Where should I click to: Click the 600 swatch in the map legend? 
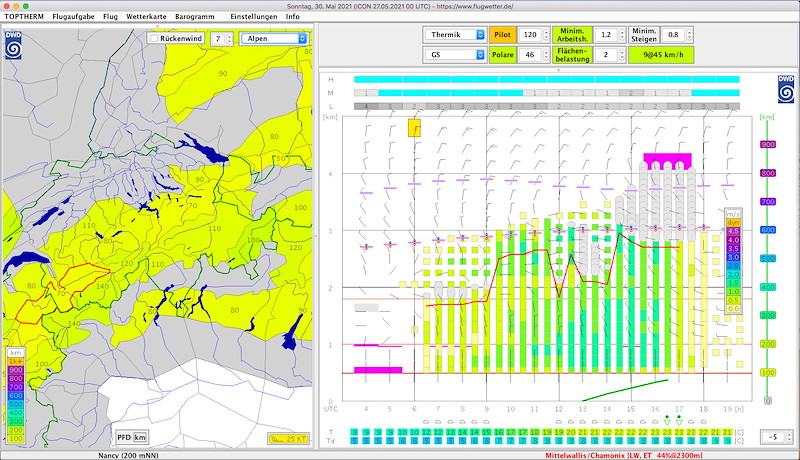(x=16, y=396)
